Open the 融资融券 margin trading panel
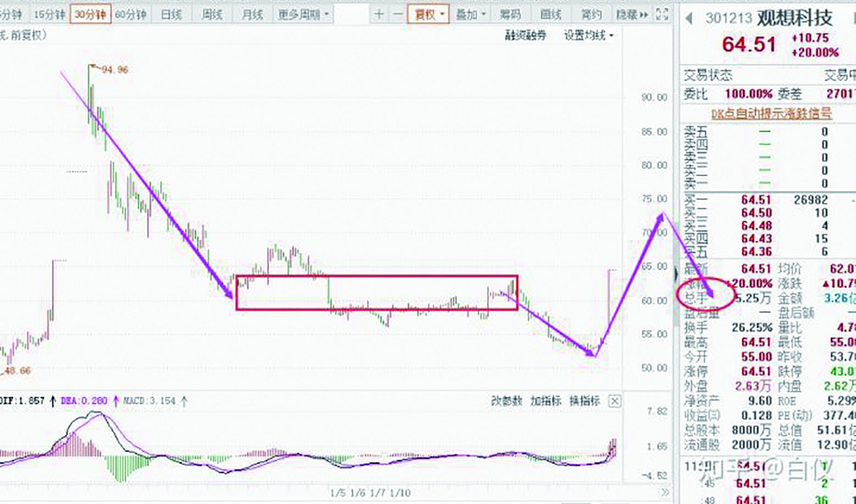The image size is (856, 504). click(x=525, y=34)
